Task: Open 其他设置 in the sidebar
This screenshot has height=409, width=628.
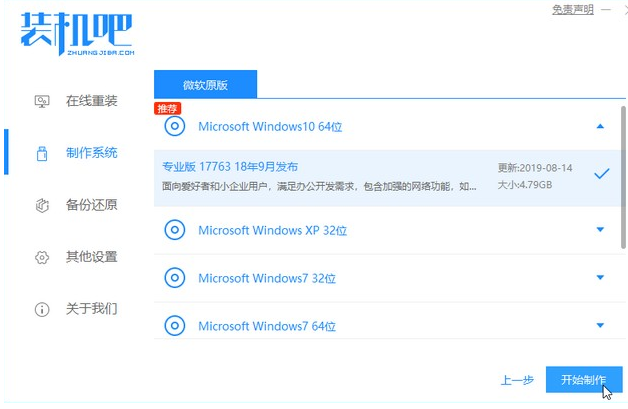Action: [92, 257]
